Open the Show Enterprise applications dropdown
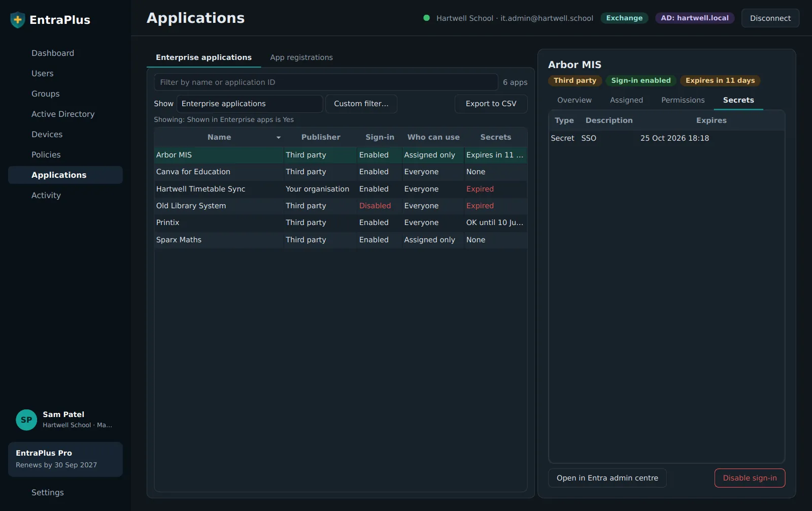 pyautogui.click(x=250, y=104)
